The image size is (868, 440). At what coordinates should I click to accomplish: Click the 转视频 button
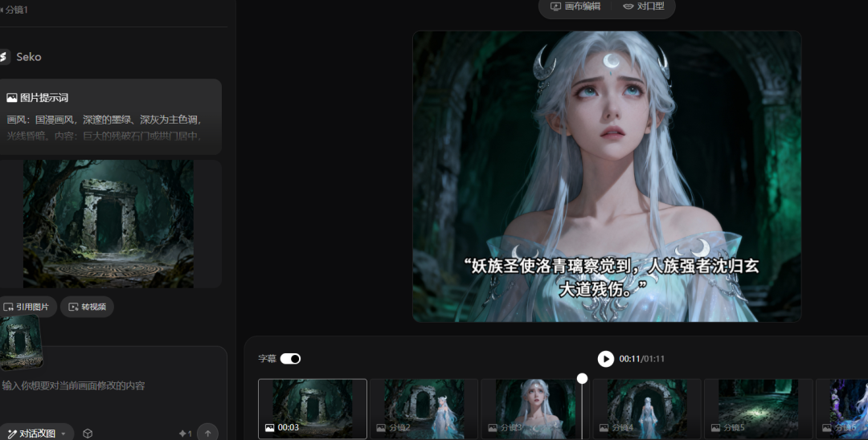coord(87,307)
